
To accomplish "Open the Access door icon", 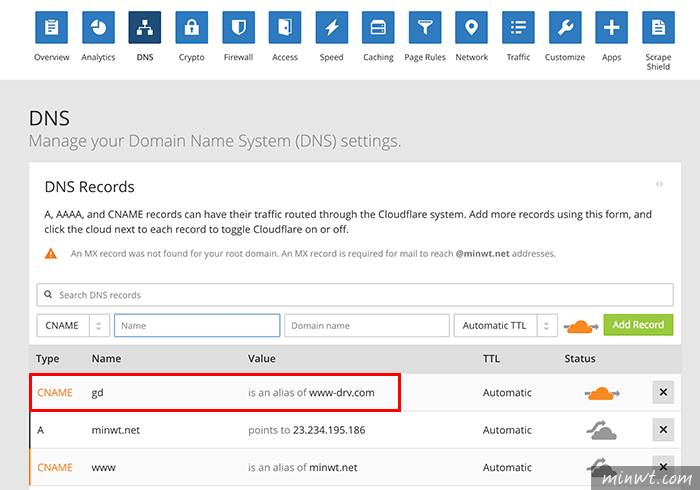I will [x=285, y=28].
